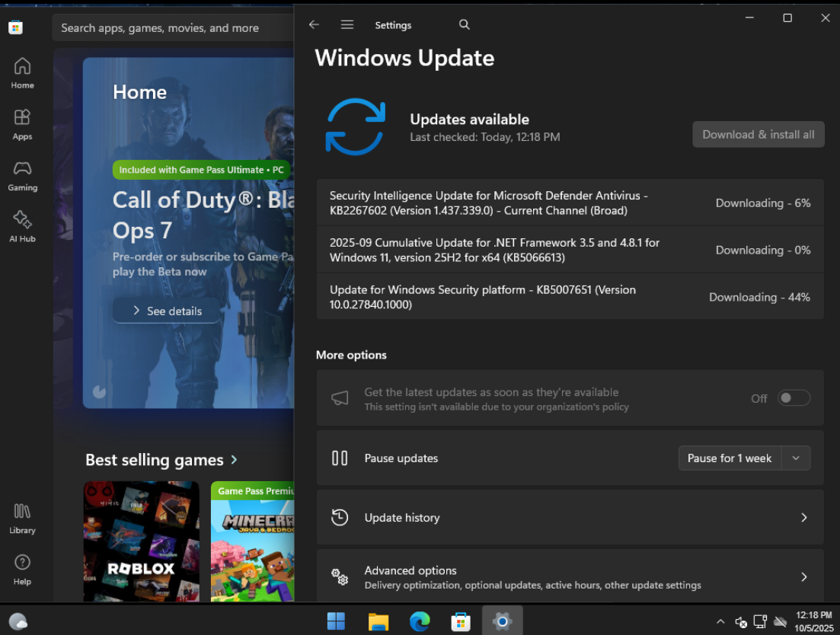Open Best selling games chevron
Viewport: 840px width, 635px height.
[x=234, y=460]
